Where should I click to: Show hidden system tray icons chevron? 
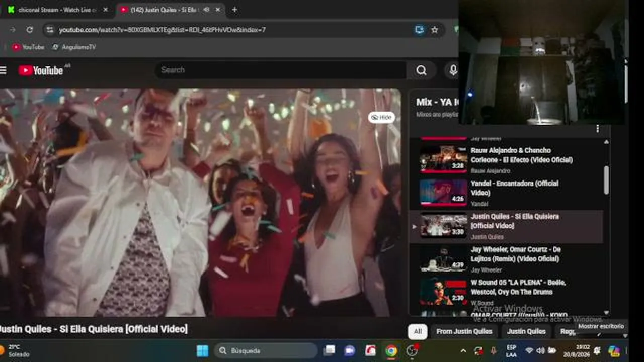[463, 351]
